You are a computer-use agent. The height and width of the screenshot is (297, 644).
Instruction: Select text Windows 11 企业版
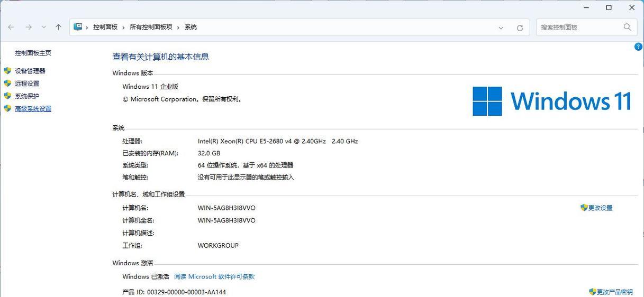pyautogui.click(x=150, y=87)
